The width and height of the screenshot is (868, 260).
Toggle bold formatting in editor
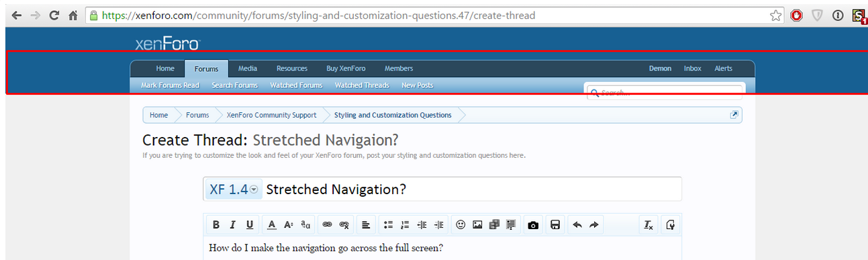(216, 225)
